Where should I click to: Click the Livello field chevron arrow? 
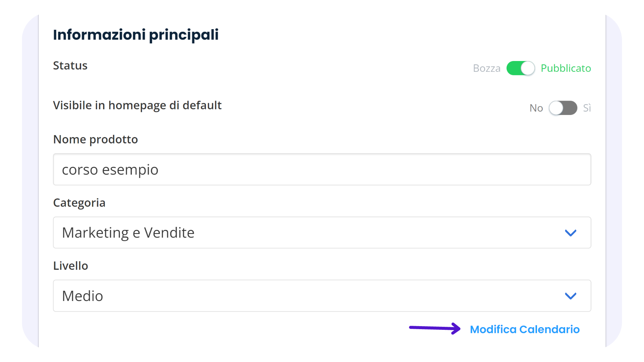point(570,296)
